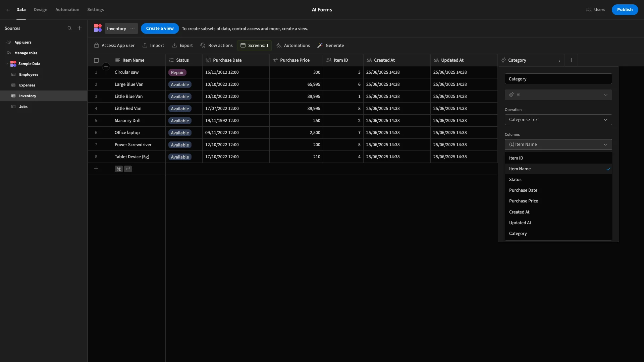This screenshot has width=644, height=362.
Task: Click the Purchase Date calendar icon
Action: click(x=208, y=60)
